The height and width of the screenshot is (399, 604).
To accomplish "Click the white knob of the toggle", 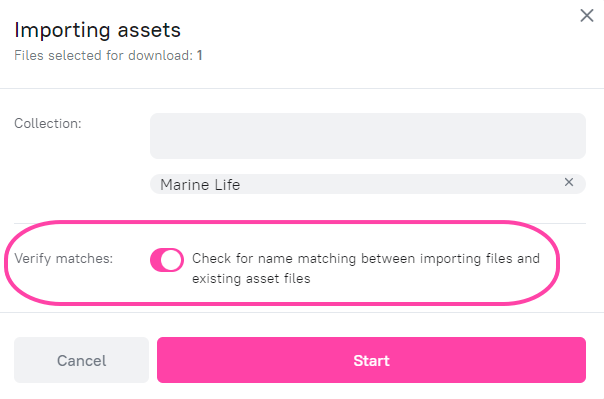I will pos(171,260).
